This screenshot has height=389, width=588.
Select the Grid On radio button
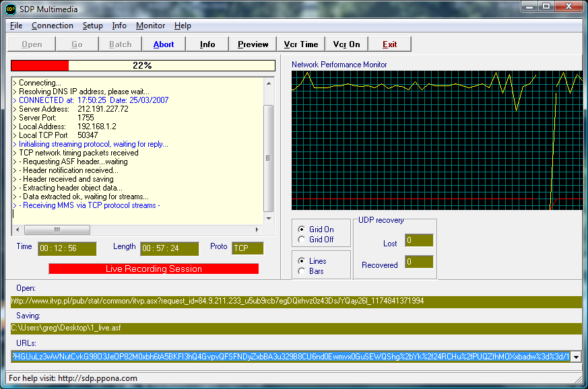point(301,229)
